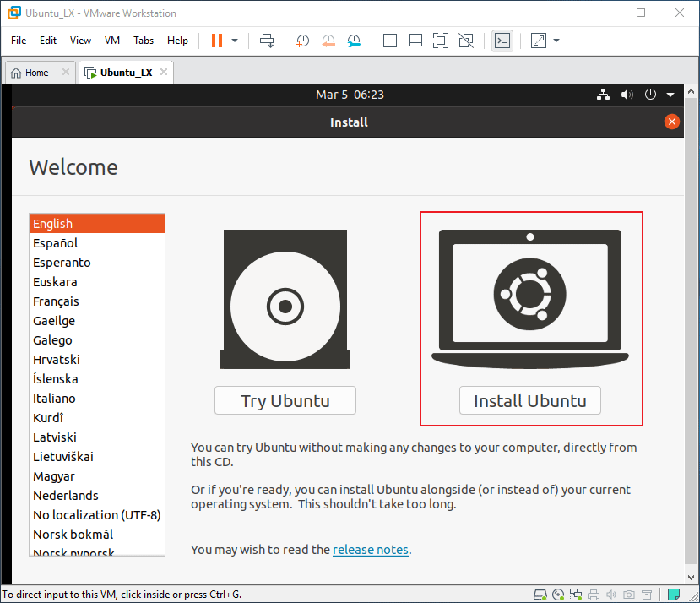Open the View menu
The height and width of the screenshot is (603, 700).
[x=80, y=41]
